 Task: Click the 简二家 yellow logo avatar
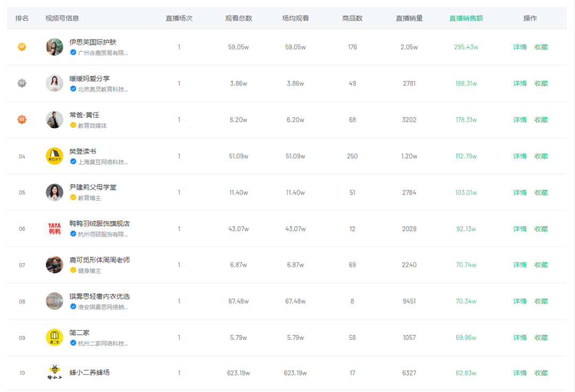point(54,337)
